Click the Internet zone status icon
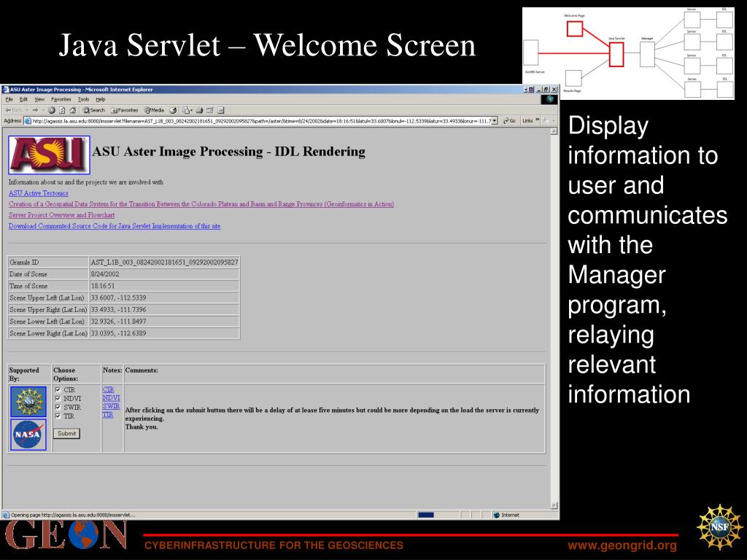Screen dimensions: 747x560 coord(496,516)
